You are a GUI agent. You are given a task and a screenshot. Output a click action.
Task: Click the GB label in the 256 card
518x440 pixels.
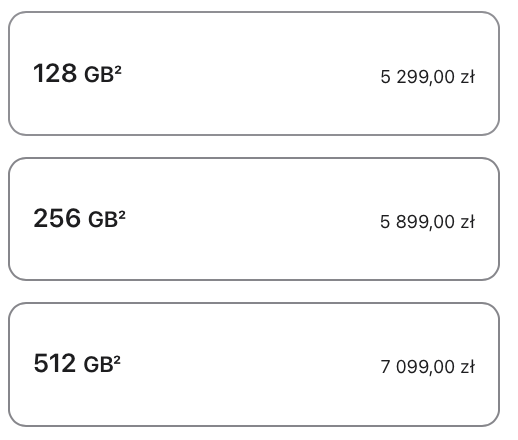(103, 220)
